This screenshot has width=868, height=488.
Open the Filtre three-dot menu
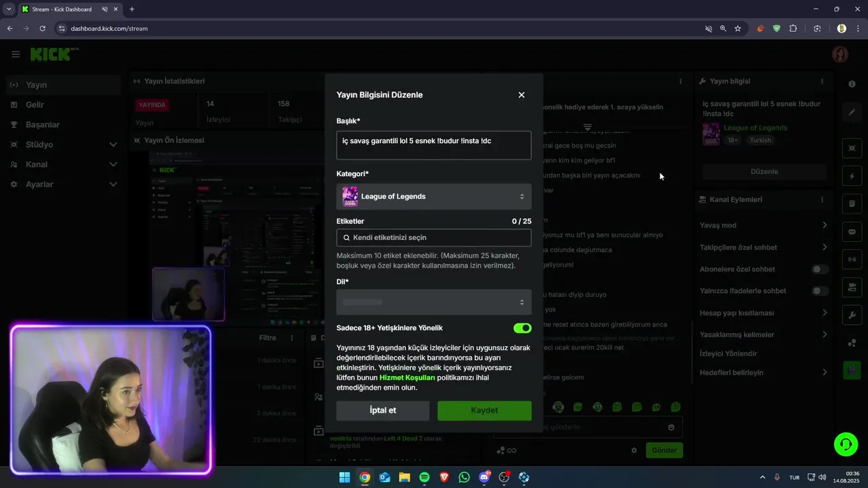tap(292, 338)
